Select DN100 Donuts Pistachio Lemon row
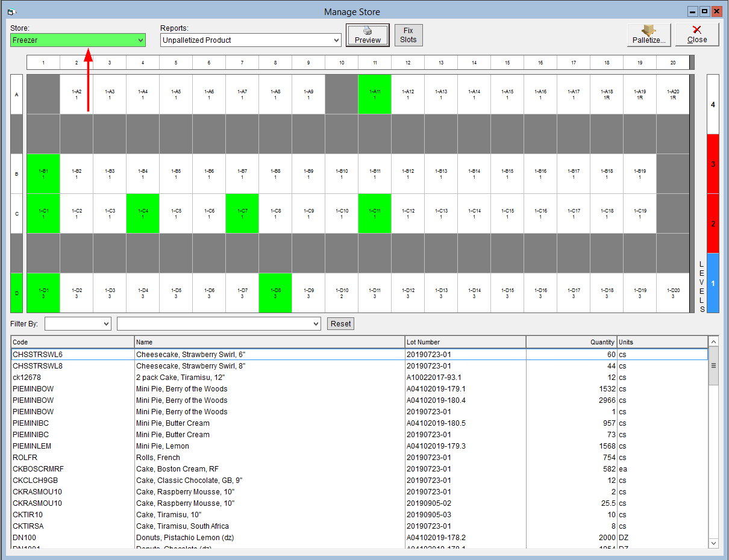Viewport: 729px width, 560px height. (x=360, y=538)
